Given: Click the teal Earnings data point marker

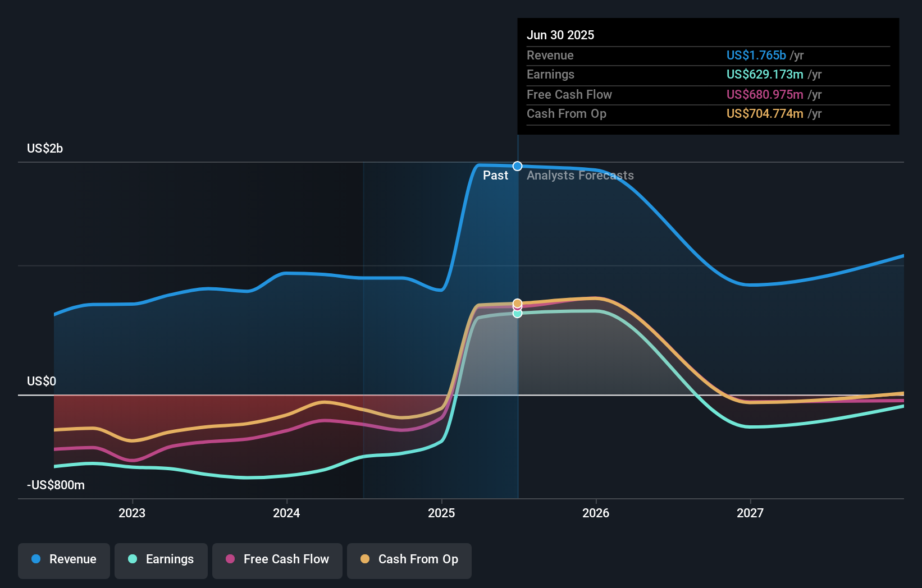Looking at the screenshot, I should coord(518,313).
